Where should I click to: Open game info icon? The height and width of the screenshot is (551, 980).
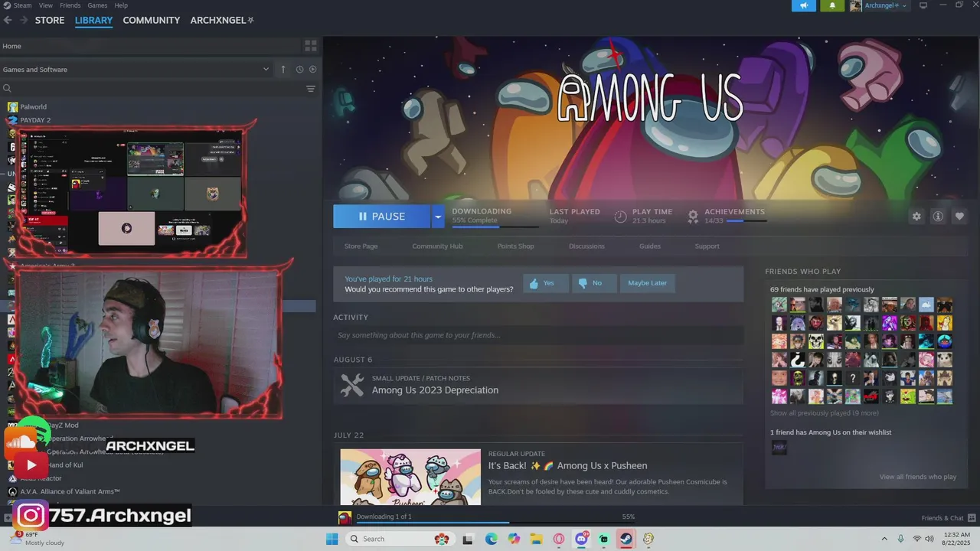(x=938, y=217)
